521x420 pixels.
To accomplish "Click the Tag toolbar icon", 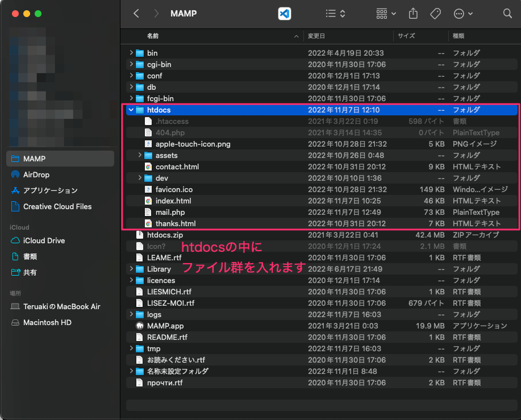I will (435, 14).
